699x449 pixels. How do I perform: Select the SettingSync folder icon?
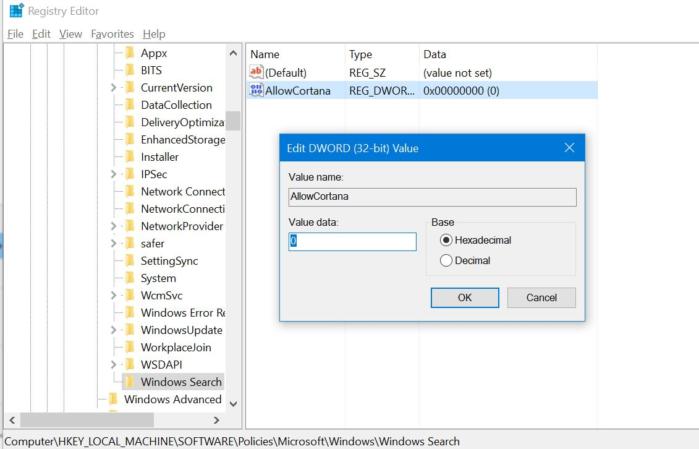coord(129,261)
